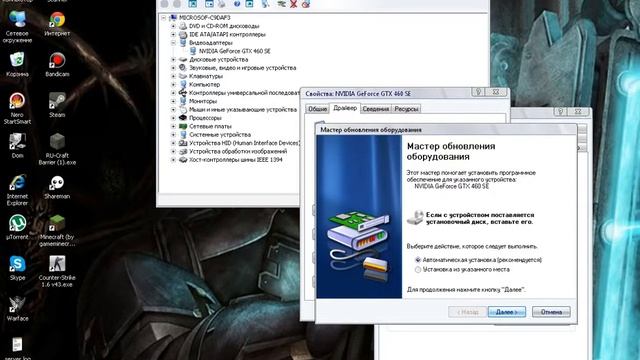This screenshot has height=360, width=640.
Task: Open the Shareman desktop shortcut
Action: click(57, 183)
